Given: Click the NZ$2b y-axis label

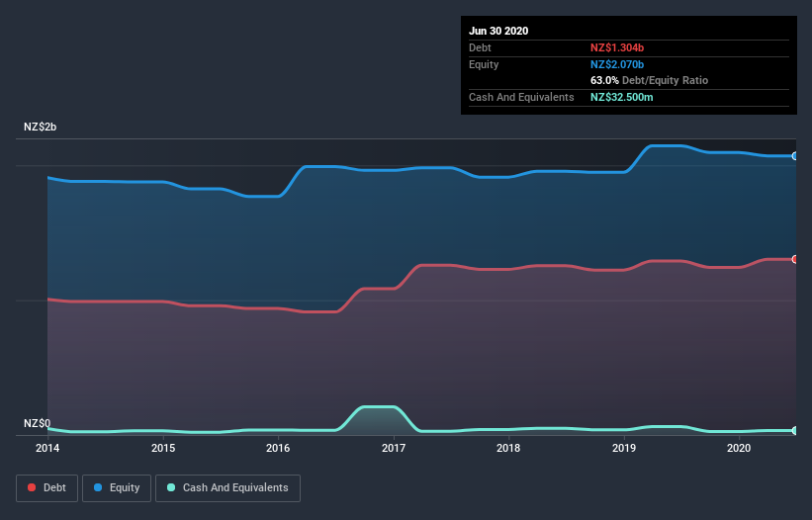Looking at the screenshot, I should tap(40, 127).
